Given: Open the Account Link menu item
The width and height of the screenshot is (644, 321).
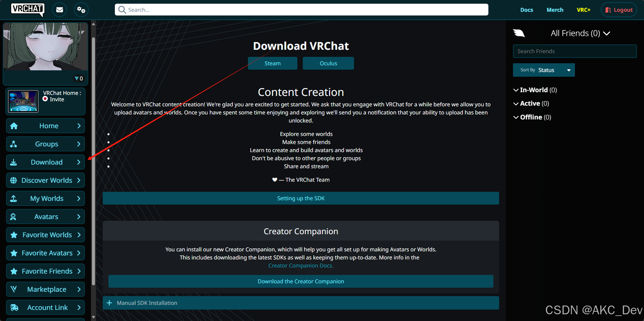Looking at the screenshot, I should 45,308.
